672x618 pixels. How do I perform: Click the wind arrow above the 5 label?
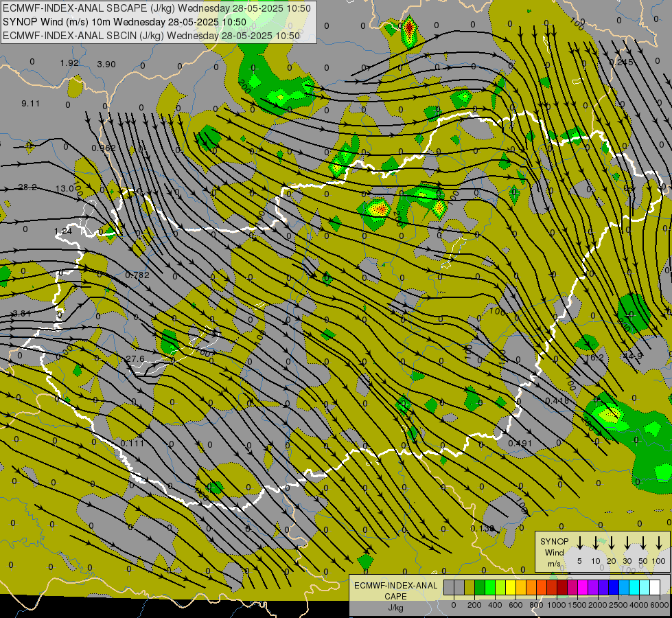coord(579,542)
